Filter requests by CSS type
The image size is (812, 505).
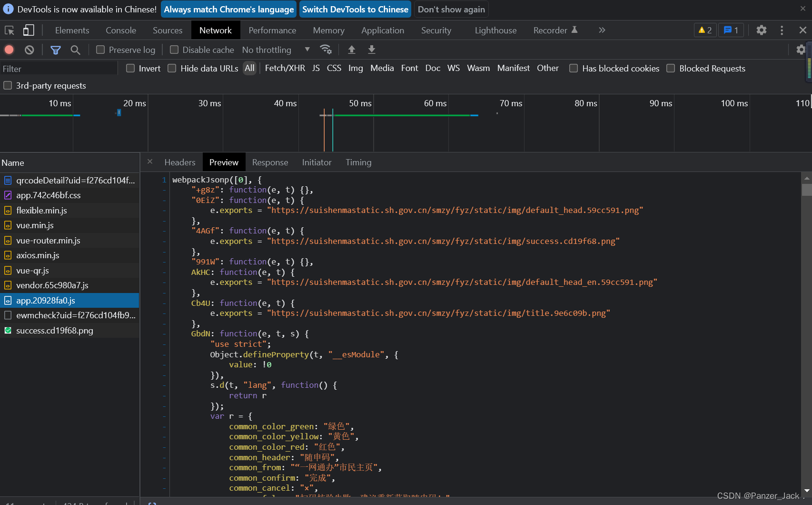334,68
